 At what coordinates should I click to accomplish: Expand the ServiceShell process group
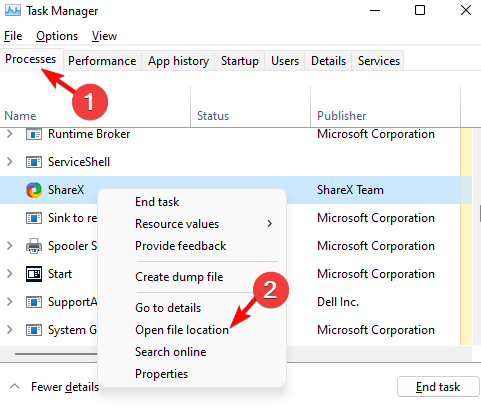pyautogui.click(x=10, y=162)
